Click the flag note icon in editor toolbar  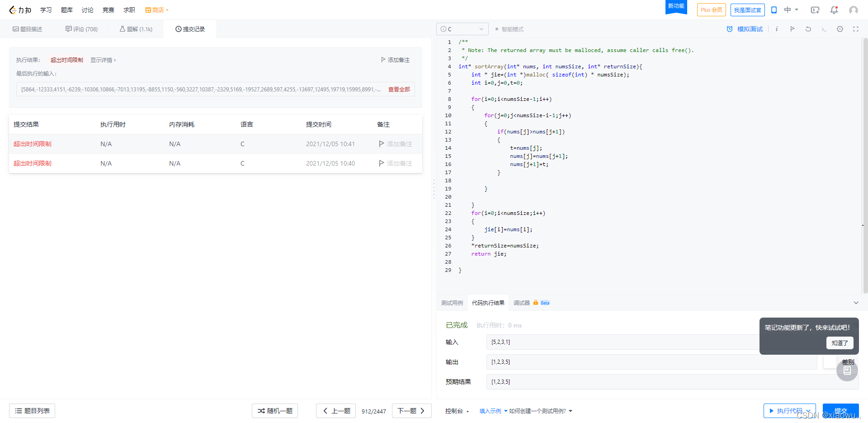[x=793, y=29]
